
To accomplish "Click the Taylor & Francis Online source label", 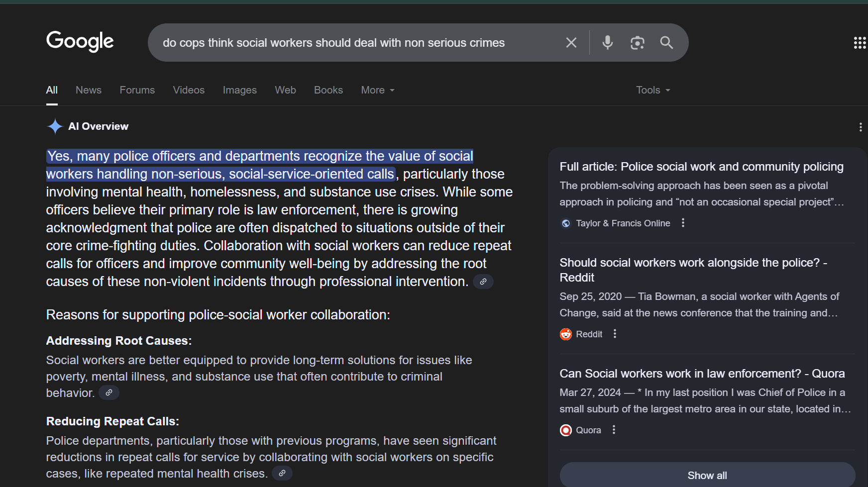I will point(623,223).
